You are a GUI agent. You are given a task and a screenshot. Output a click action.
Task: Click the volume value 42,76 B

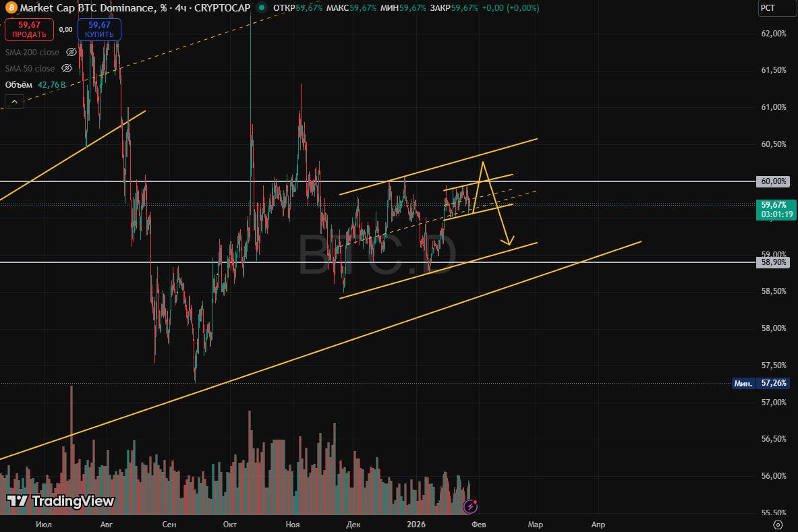(x=52, y=84)
